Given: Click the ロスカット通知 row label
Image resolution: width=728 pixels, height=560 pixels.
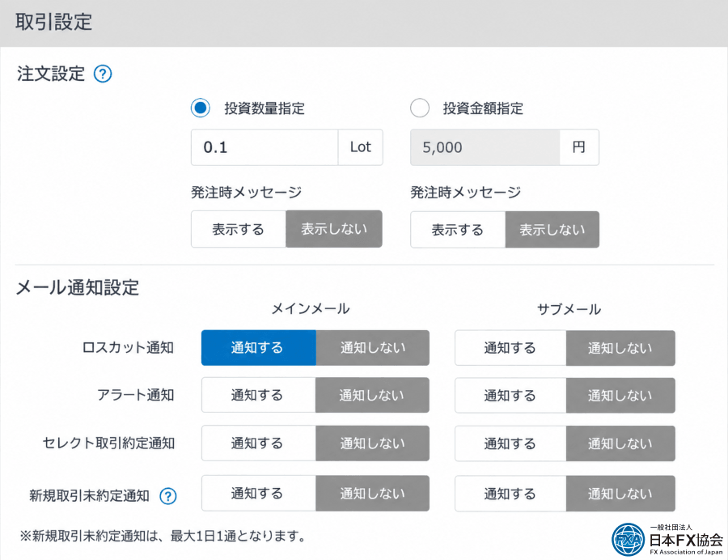Looking at the screenshot, I should (x=128, y=348).
